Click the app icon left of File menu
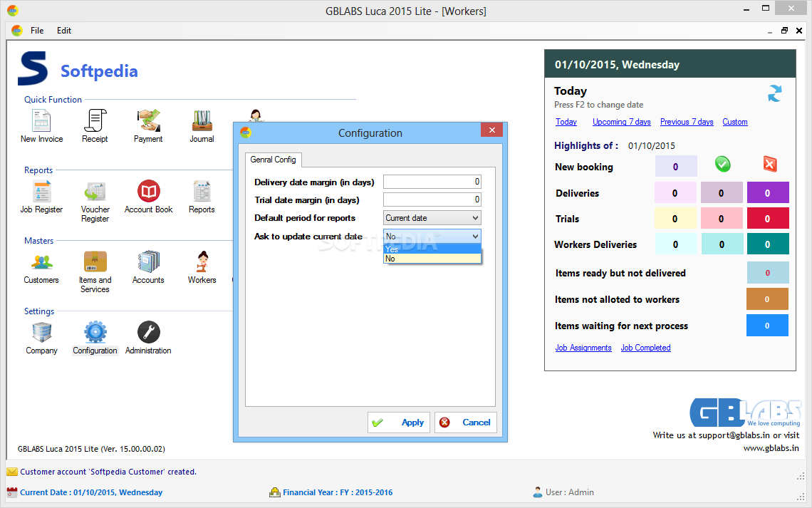This screenshot has height=508, width=812. (16, 31)
